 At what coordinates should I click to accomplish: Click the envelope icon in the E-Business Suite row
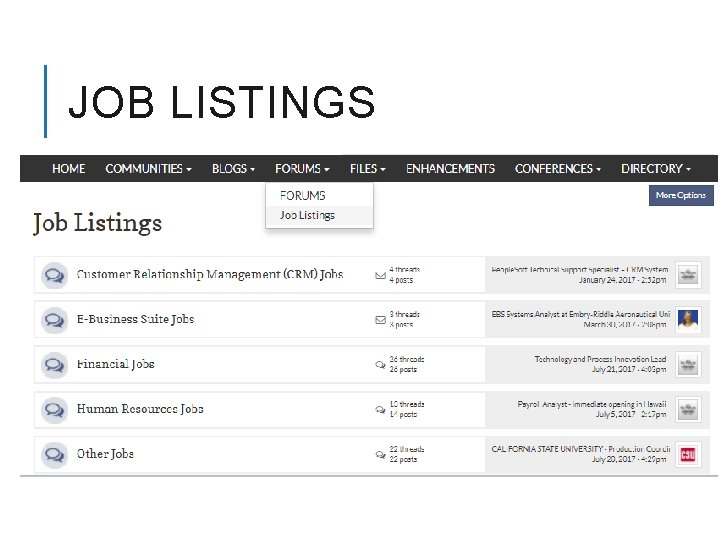coord(380,320)
